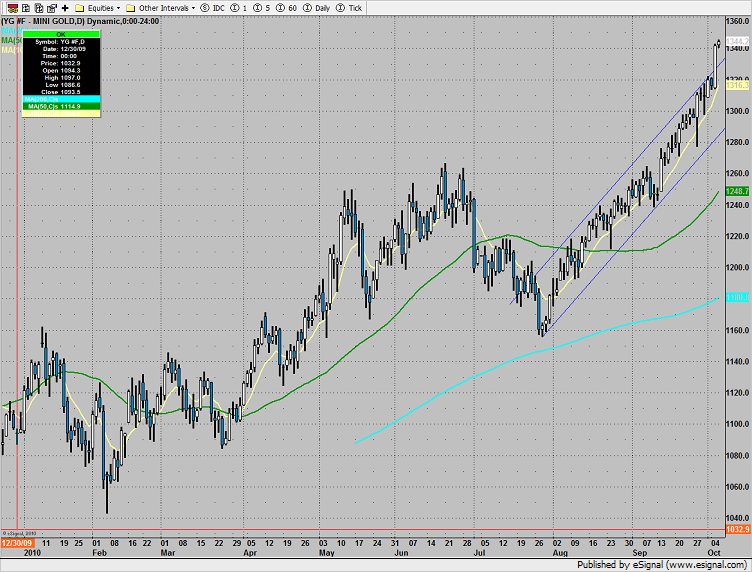Click the folder icon beside Equities
752x572 pixels.
point(80,8)
